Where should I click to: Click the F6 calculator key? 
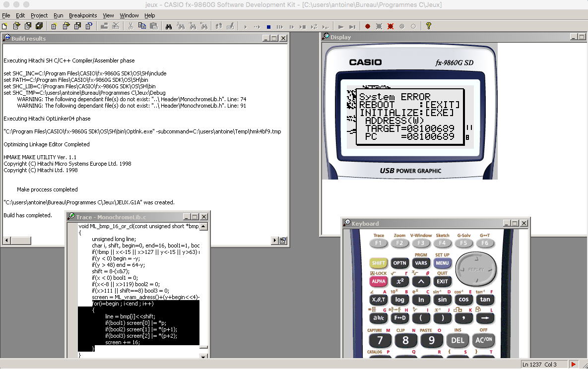click(x=485, y=243)
